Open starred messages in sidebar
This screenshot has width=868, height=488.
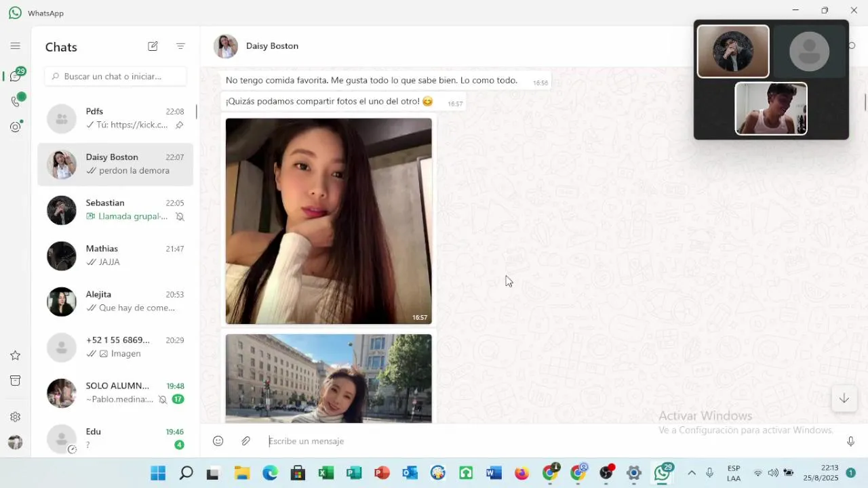15,355
